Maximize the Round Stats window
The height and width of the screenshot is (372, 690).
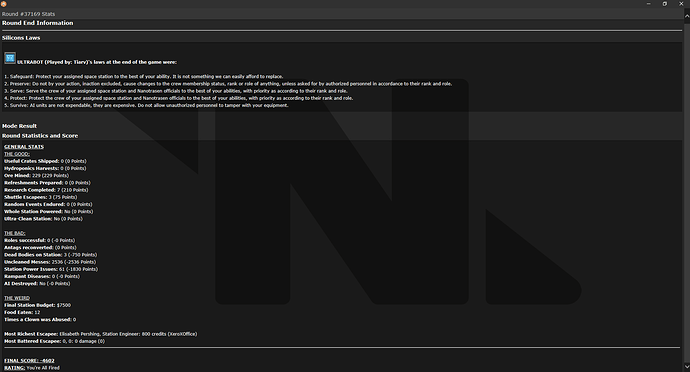tap(665, 4)
